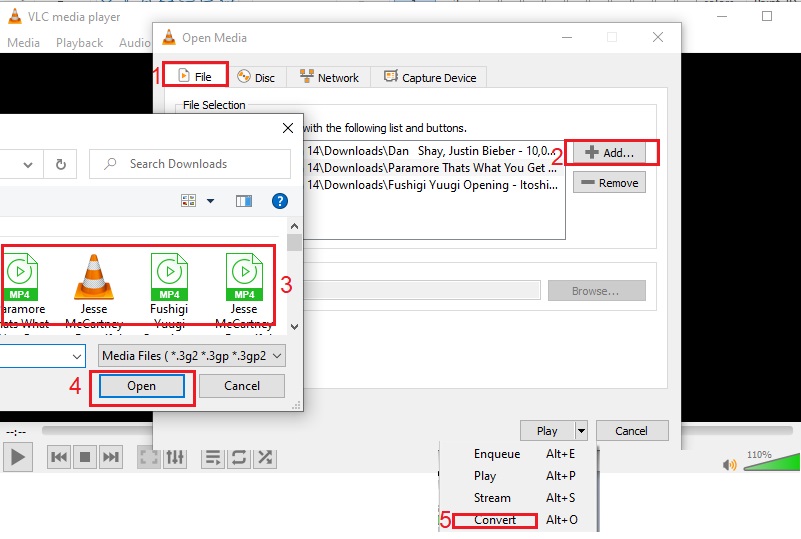The width and height of the screenshot is (801, 539).
Task: Choose Enqueue from the dropdown menu
Action: (517, 454)
